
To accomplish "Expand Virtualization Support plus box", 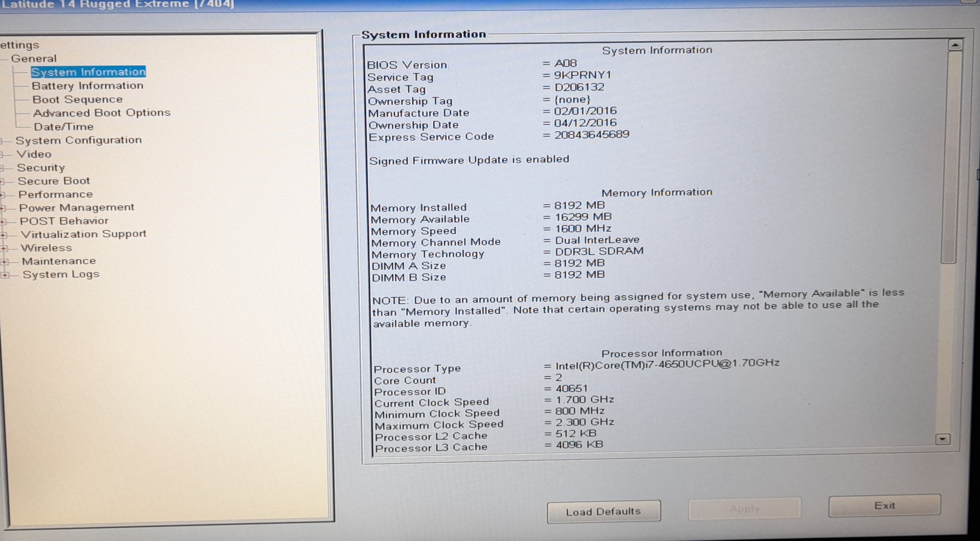I will [x=4, y=235].
